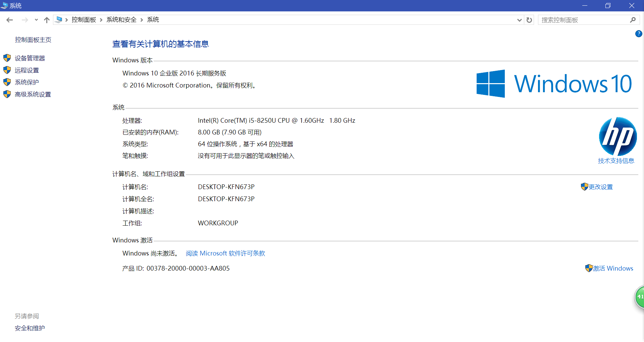Click 激活 Windows link
644x342 pixels.
(x=613, y=268)
